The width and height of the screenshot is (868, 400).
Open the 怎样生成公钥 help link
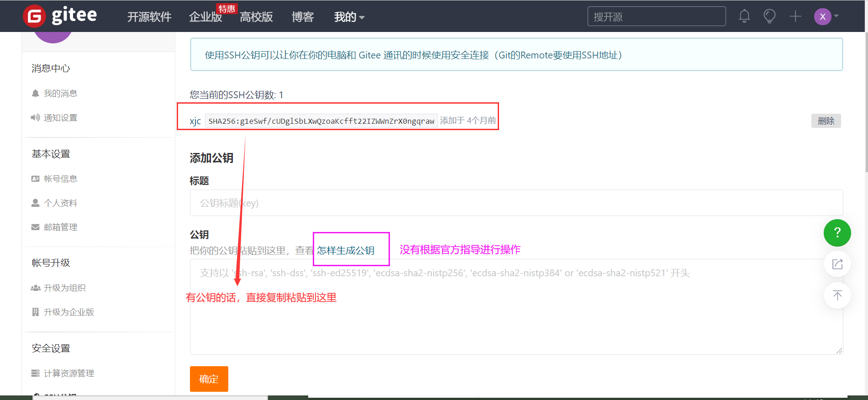(346, 250)
